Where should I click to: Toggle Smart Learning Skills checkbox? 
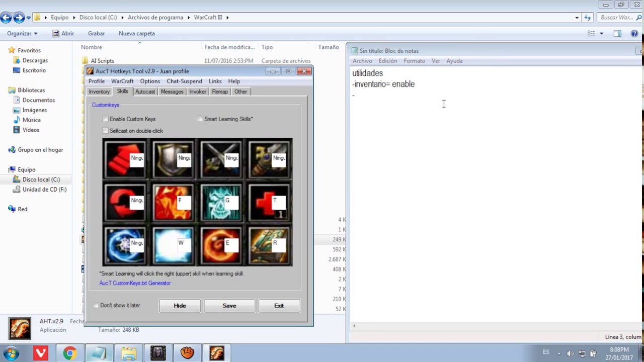(x=200, y=119)
